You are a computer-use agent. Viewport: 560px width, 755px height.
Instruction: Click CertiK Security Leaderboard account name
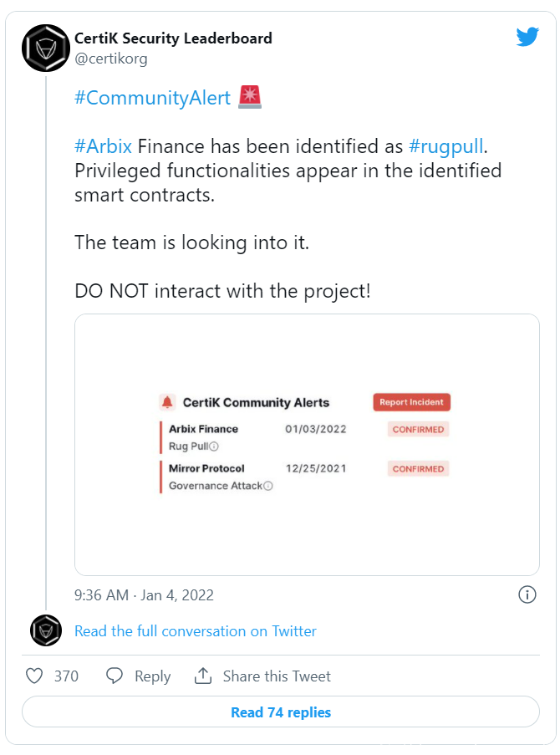coord(173,38)
